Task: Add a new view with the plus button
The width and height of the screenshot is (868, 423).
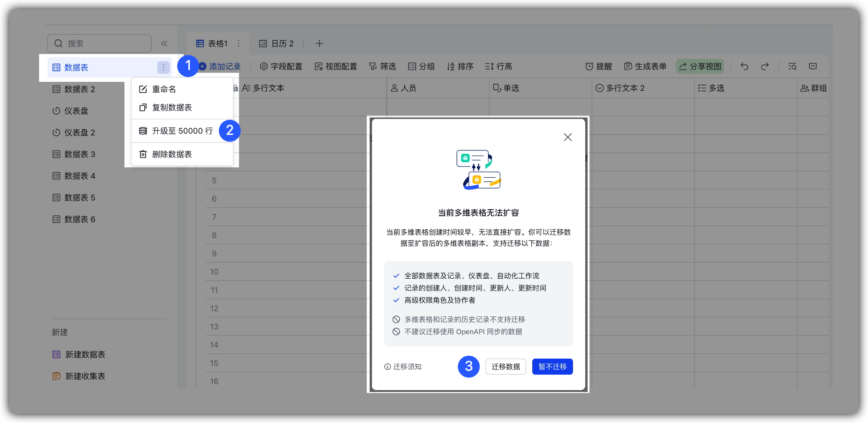Action: [x=319, y=43]
